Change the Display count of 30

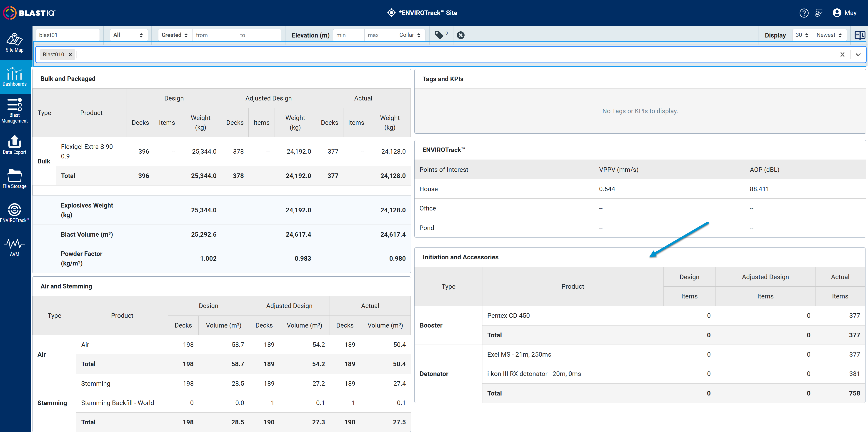point(802,35)
